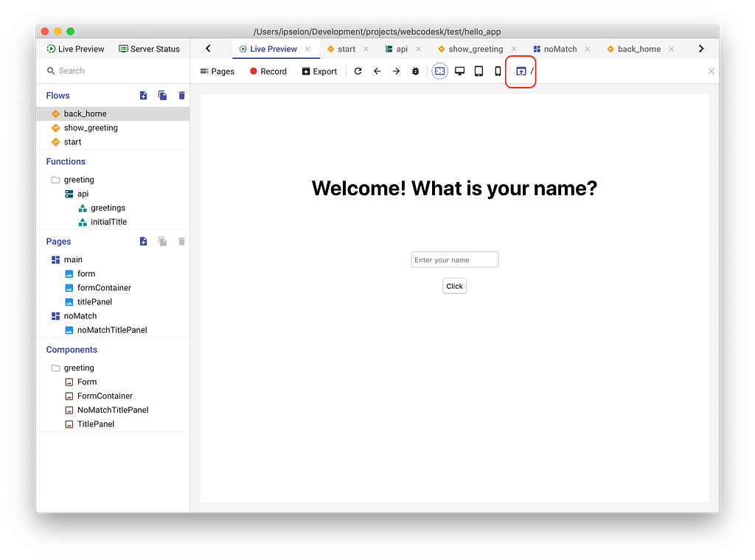Open Server Status panel
This screenshot has width=755, height=560.
tap(149, 49)
